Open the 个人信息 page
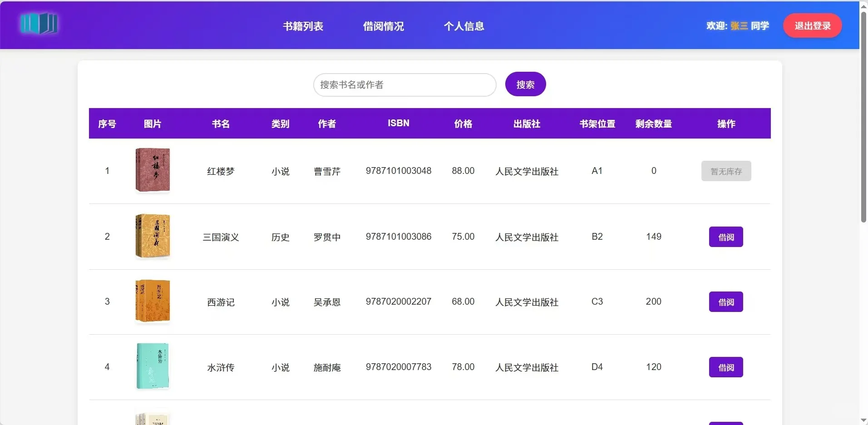 464,26
